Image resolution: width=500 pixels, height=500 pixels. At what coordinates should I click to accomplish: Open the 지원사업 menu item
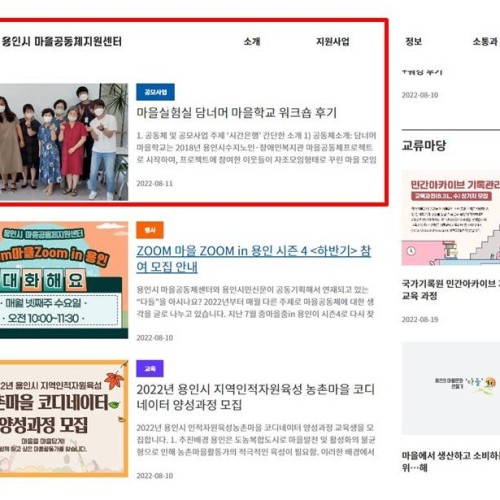coord(333,42)
